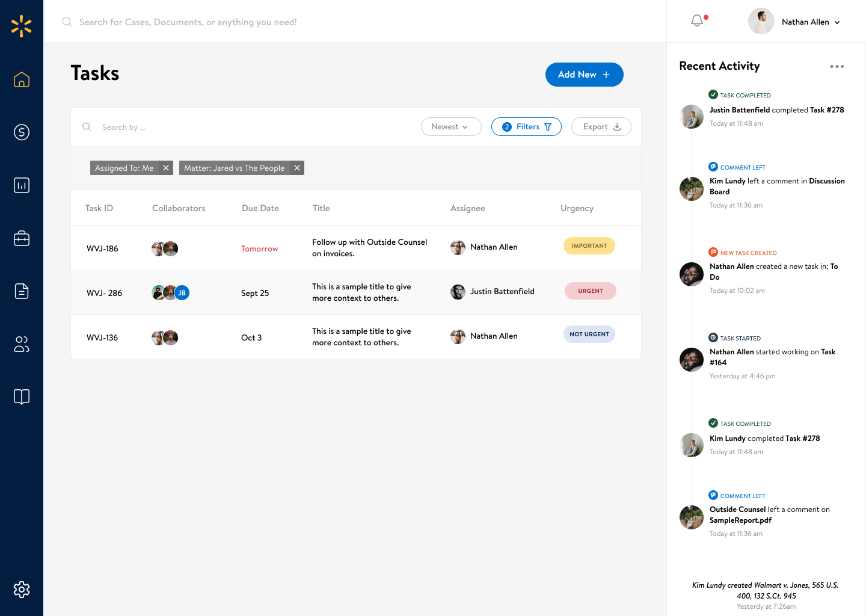Sort by Task ID column header
Screen dimensions: 866x616
click(99, 208)
